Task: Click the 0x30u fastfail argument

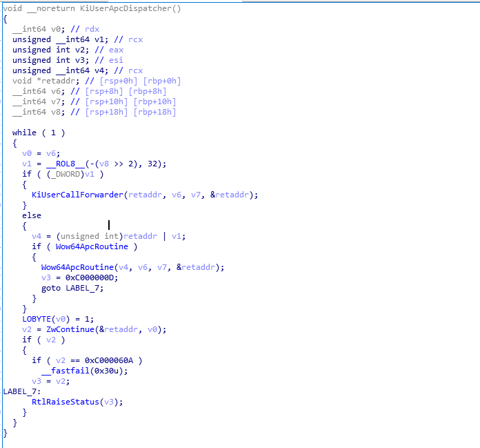Action: tap(106, 371)
